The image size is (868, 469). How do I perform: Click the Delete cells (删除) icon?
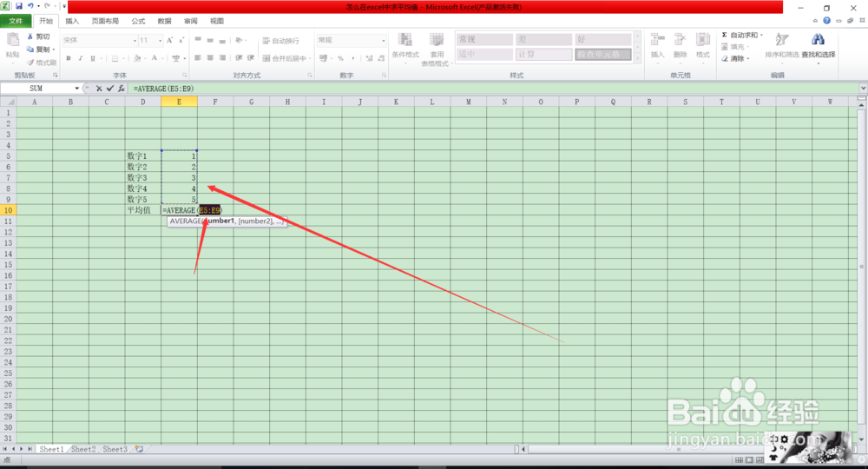[x=681, y=39]
